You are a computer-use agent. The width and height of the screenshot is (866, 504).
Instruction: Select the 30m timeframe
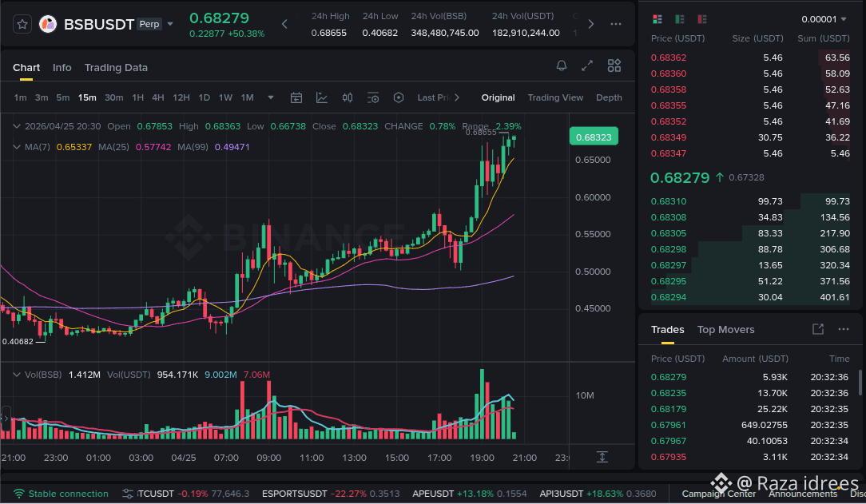(x=113, y=97)
